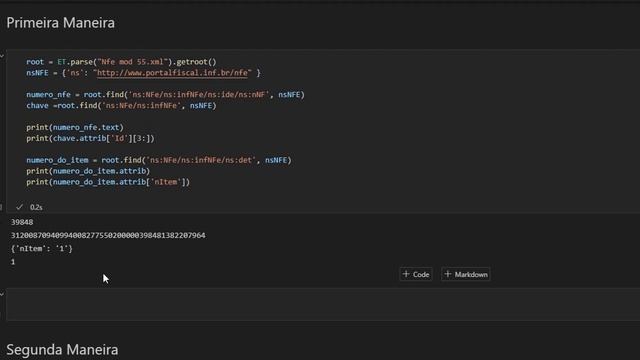Viewport: 640px width, 360px height.
Task: Click the print(numero_do_item.attrib['nItem']) line
Action: [x=108, y=182]
